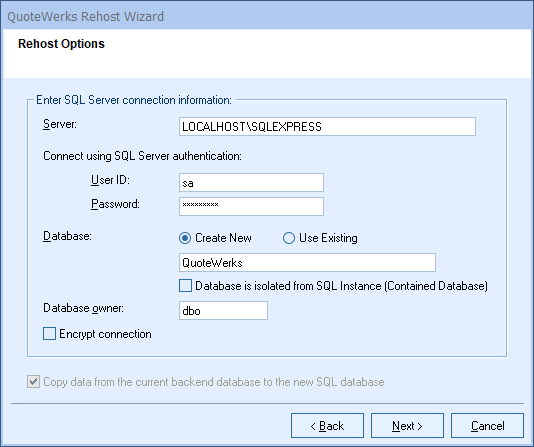This screenshot has width=534, height=447.
Task: Enable the Encrypt connection checkbox
Action: pyautogui.click(x=49, y=334)
